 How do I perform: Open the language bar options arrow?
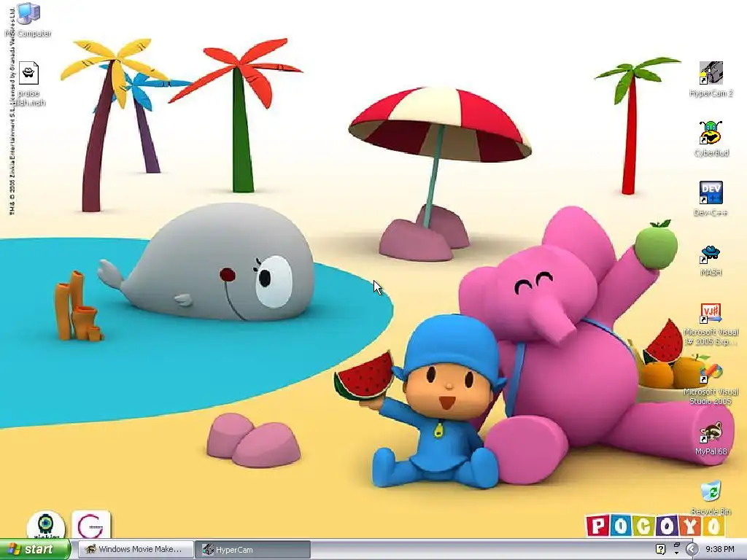pyautogui.click(x=676, y=554)
